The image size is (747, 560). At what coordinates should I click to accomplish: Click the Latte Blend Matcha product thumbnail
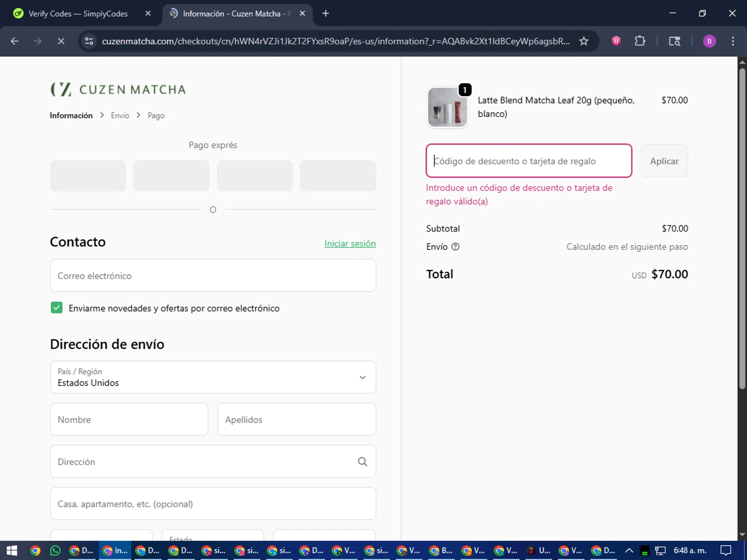point(447,107)
